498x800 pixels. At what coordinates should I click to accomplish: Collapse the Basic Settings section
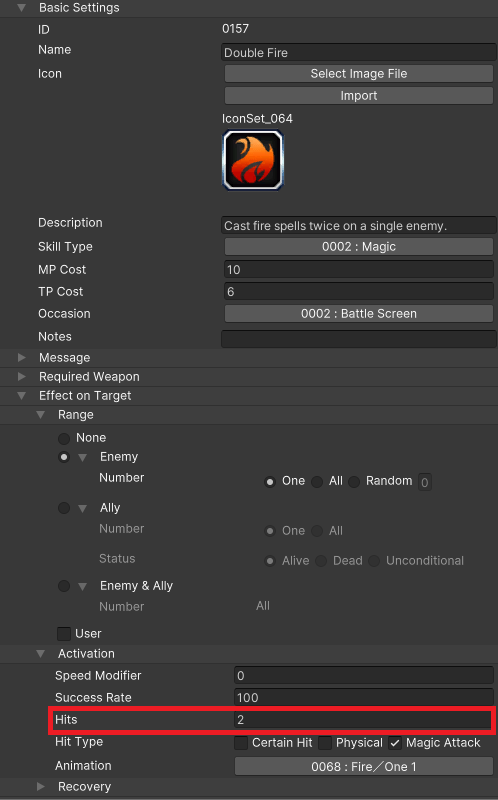(21, 8)
